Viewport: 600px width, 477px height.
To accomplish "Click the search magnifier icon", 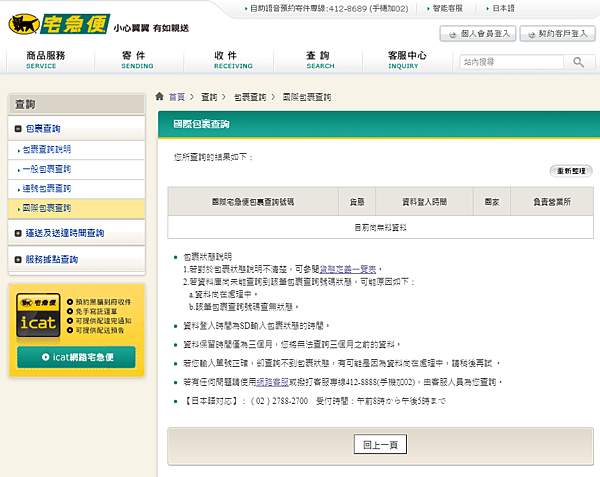I will [x=578, y=62].
